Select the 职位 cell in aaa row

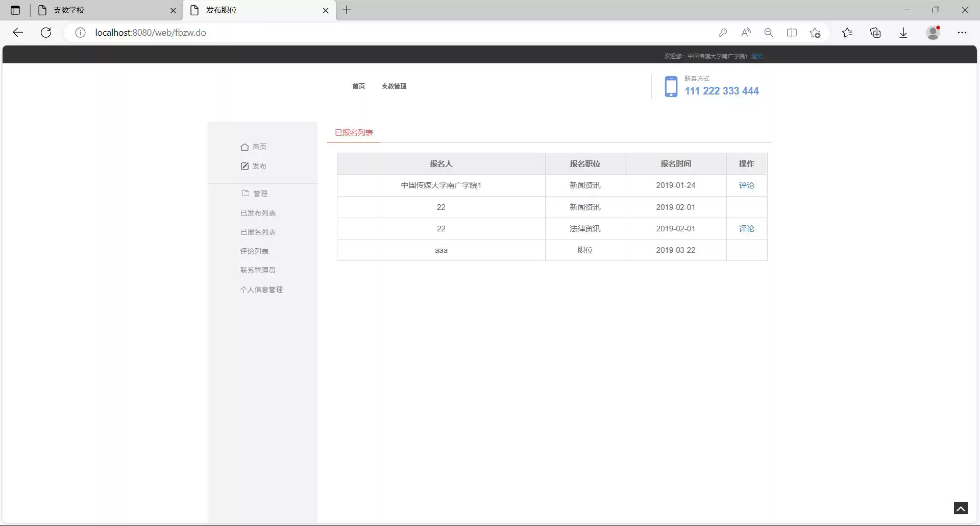585,250
